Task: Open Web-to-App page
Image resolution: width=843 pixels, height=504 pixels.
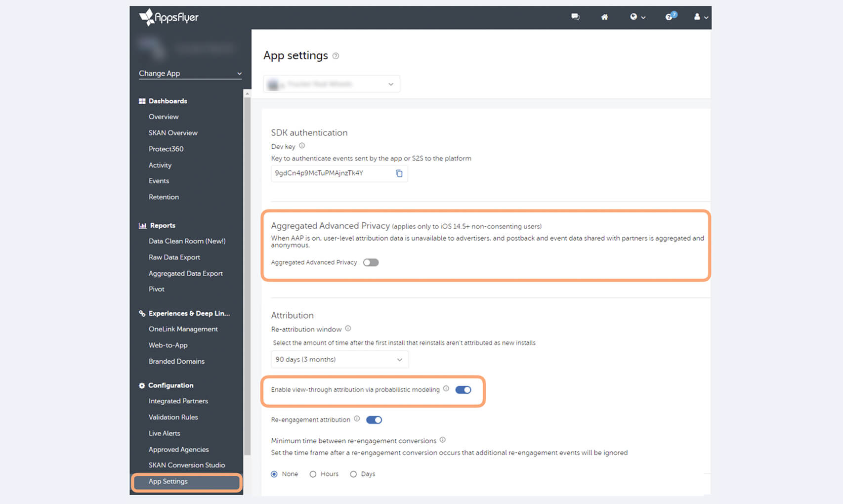Action: (168, 345)
